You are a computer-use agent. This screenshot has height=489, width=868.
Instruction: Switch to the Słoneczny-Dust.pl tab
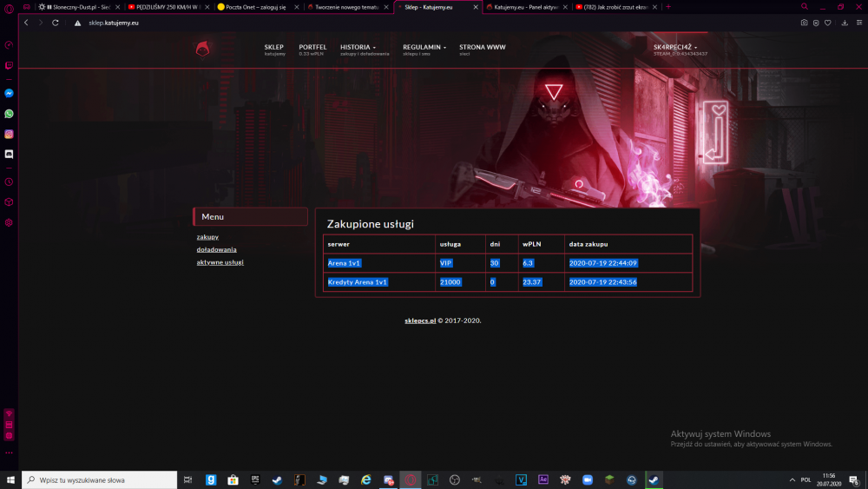coord(78,7)
